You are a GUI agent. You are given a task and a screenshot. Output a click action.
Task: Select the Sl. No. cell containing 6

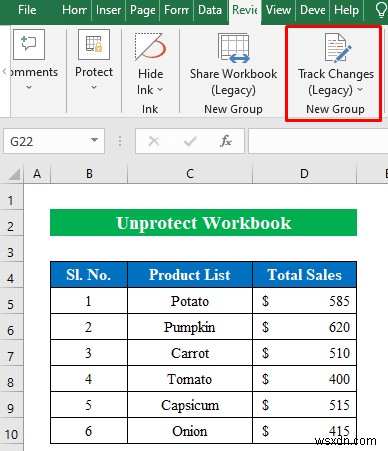pos(89,431)
